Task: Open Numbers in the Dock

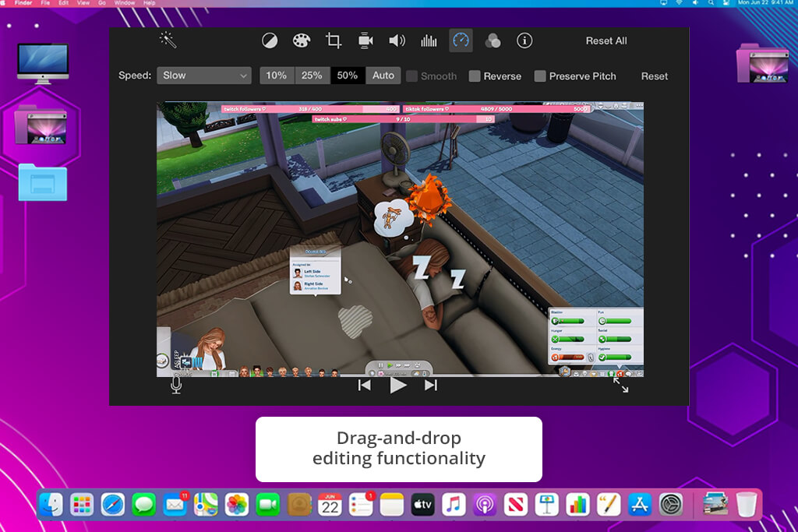Action: [x=577, y=505]
